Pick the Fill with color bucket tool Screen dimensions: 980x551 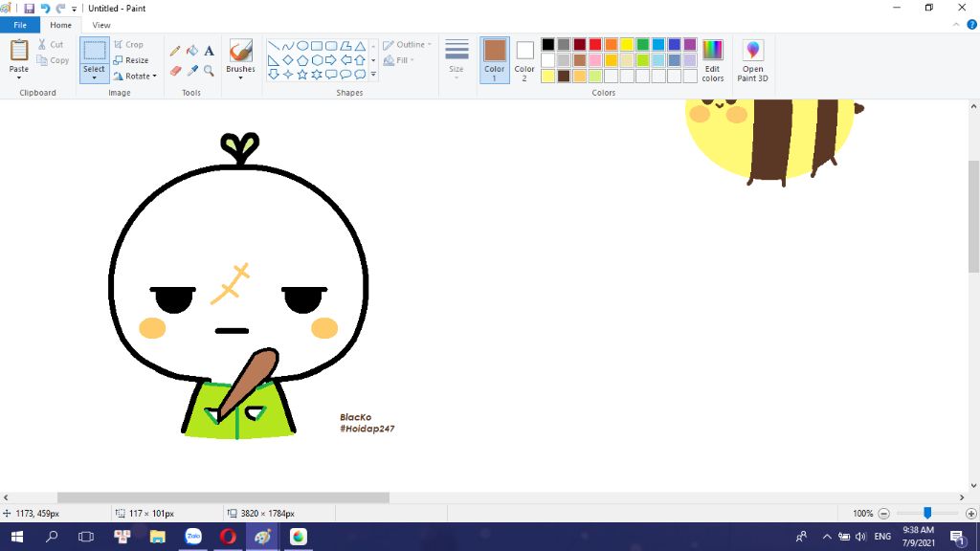192,51
